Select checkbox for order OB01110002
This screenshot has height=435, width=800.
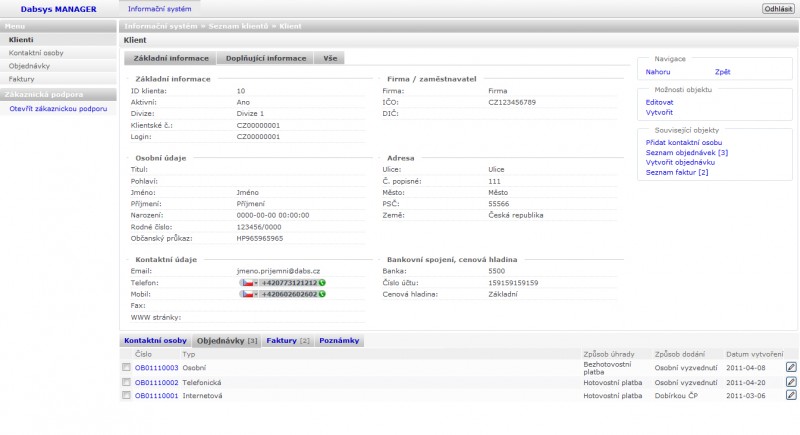pyautogui.click(x=126, y=382)
